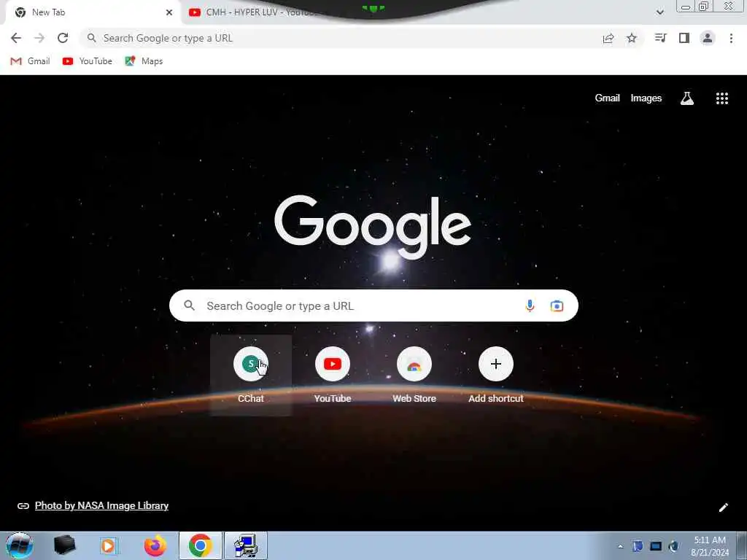The width and height of the screenshot is (747, 560).
Task: Open the Photo by NASA Image Library link
Action: [101, 506]
